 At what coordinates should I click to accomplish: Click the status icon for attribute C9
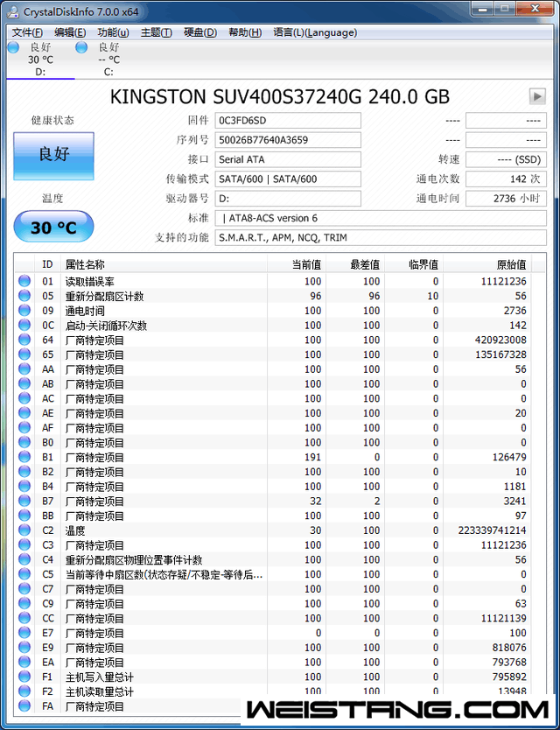pyautogui.click(x=24, y=603)
